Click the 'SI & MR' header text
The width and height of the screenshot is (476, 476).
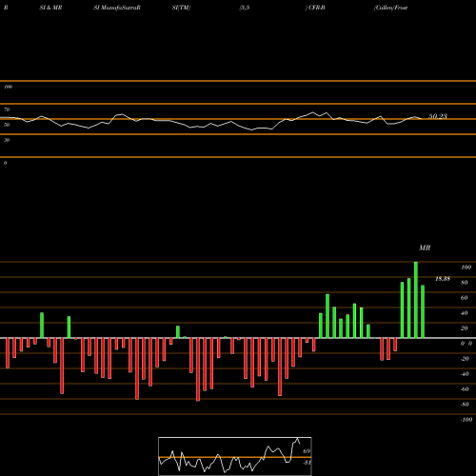coord(50,8)
